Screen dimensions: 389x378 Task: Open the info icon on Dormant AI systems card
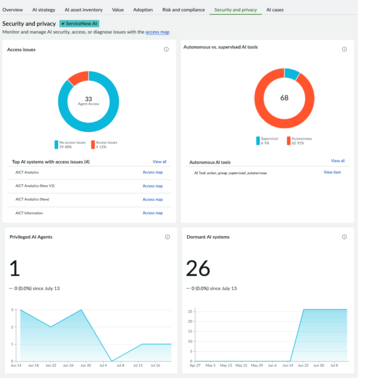pos(344,237)
